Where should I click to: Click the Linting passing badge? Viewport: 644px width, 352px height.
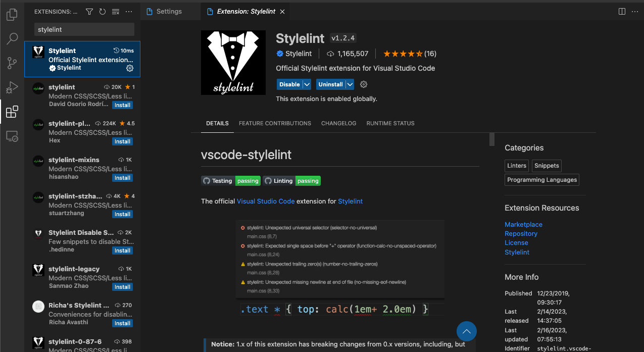[x=291, y=181]
